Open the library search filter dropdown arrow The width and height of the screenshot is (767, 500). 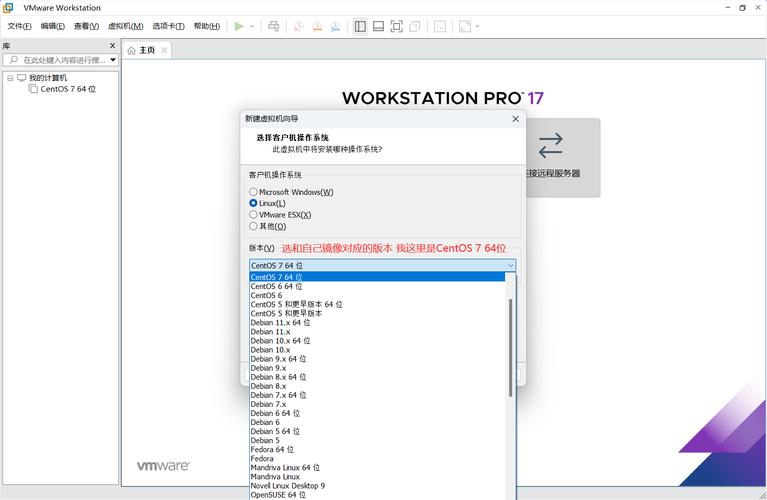click(x=113, y=60)
